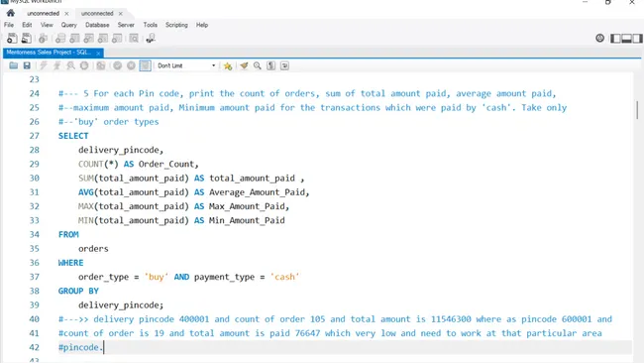This screenshot has height=363, width=644.
Task: Open the Database menu
Action: (x=97, y=25)
